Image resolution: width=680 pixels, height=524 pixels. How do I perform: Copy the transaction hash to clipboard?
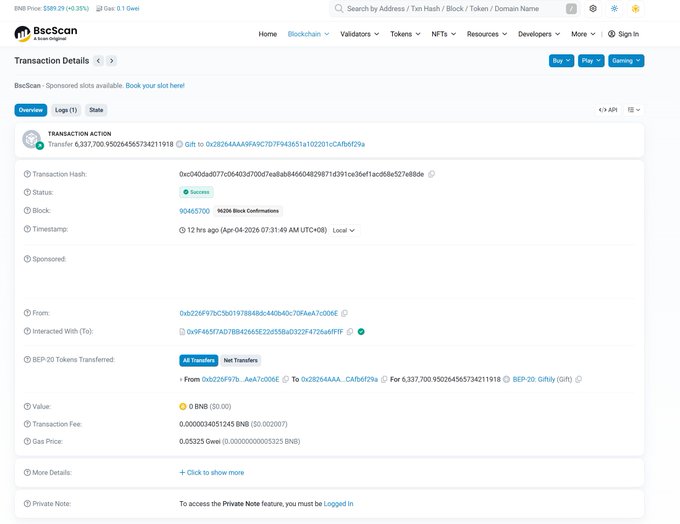(x=432, y=174)
